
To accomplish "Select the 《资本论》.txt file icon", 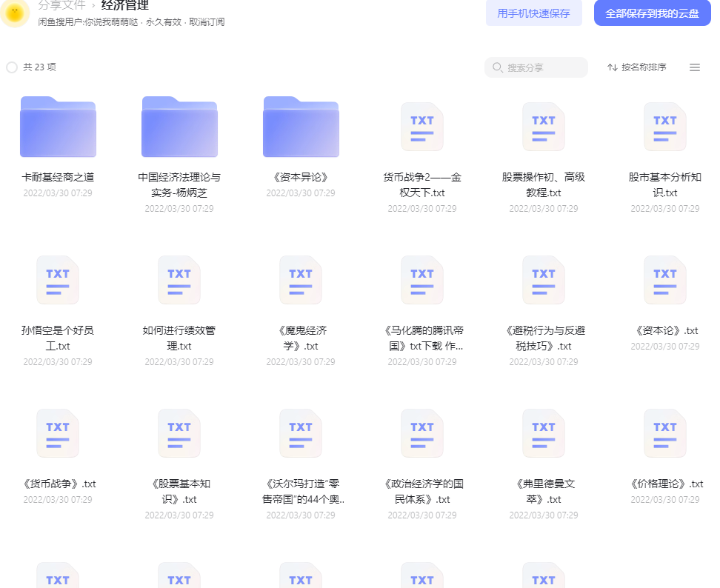I will point(665,280).
